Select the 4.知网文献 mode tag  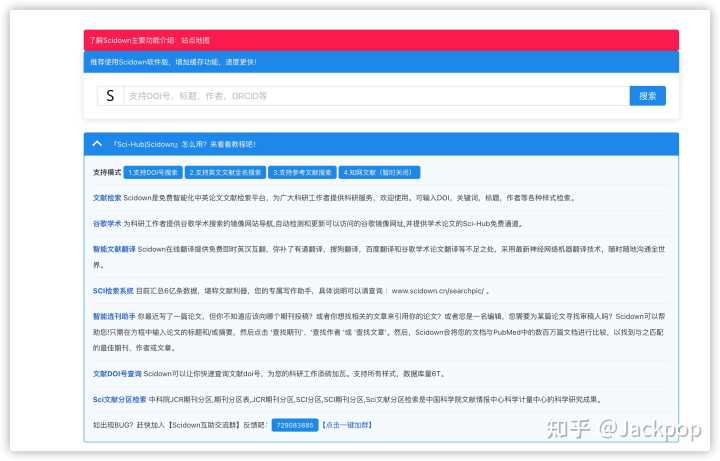click(368, 172)
